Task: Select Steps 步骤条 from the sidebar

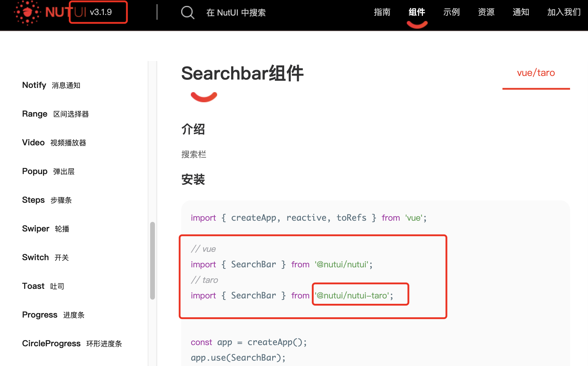Action: 47,200
